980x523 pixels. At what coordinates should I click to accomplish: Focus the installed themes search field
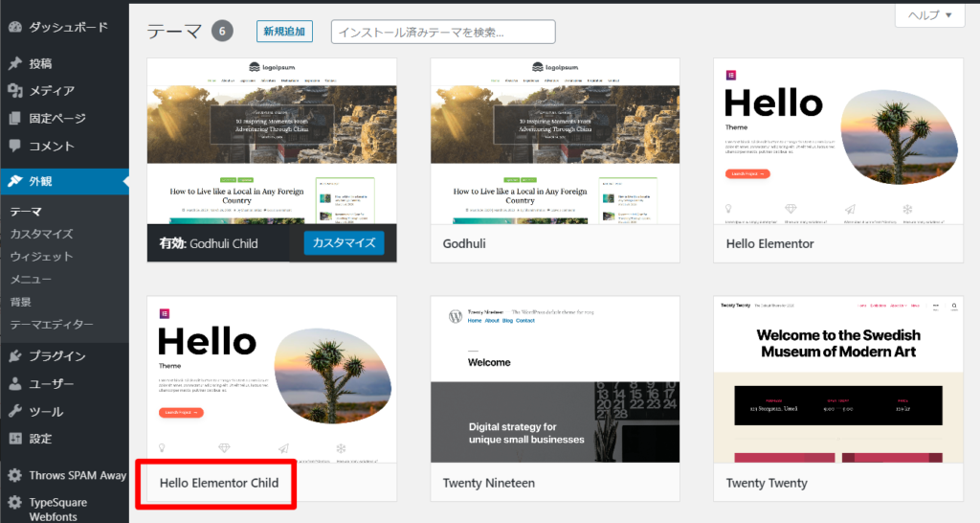(443, 32)
